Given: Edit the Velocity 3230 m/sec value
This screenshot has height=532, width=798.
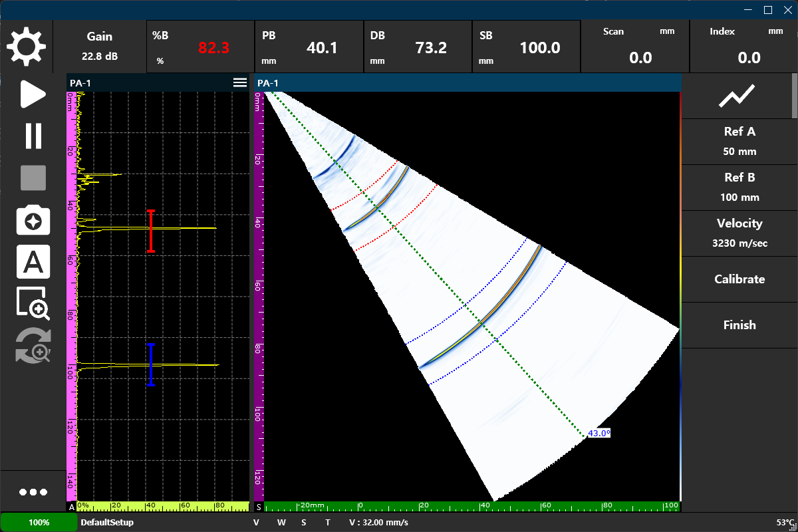Looking at the screenshot, I should pos(739,233).
